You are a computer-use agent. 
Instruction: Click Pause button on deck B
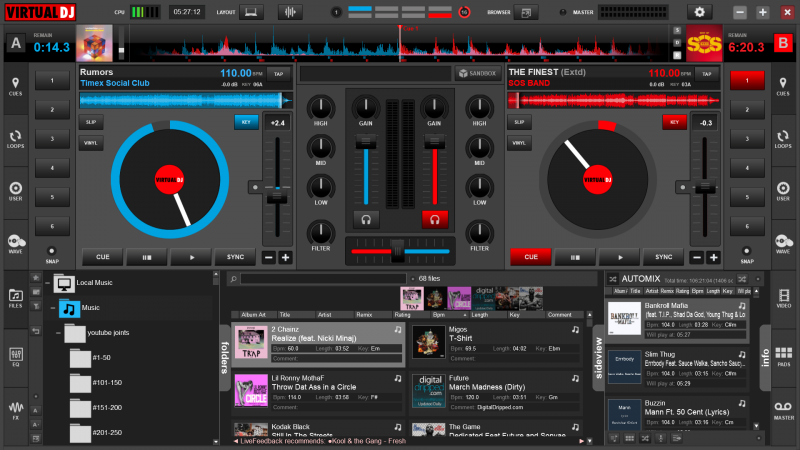575,257
